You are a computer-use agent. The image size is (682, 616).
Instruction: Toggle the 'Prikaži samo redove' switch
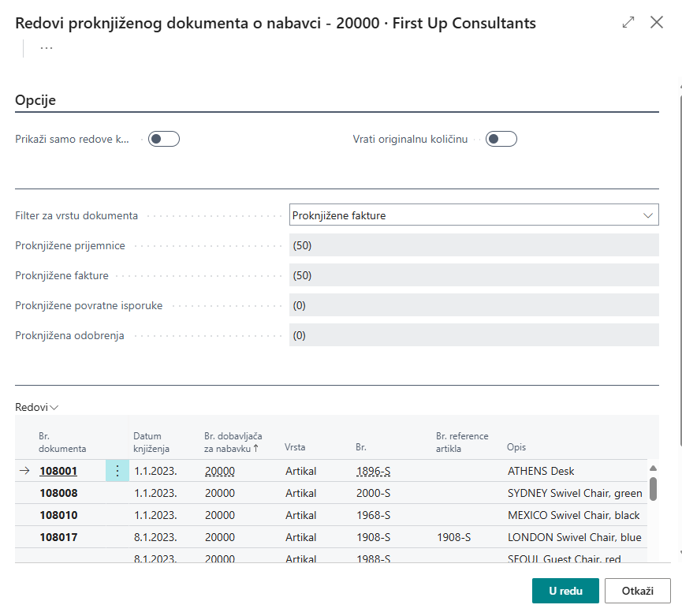164,140
